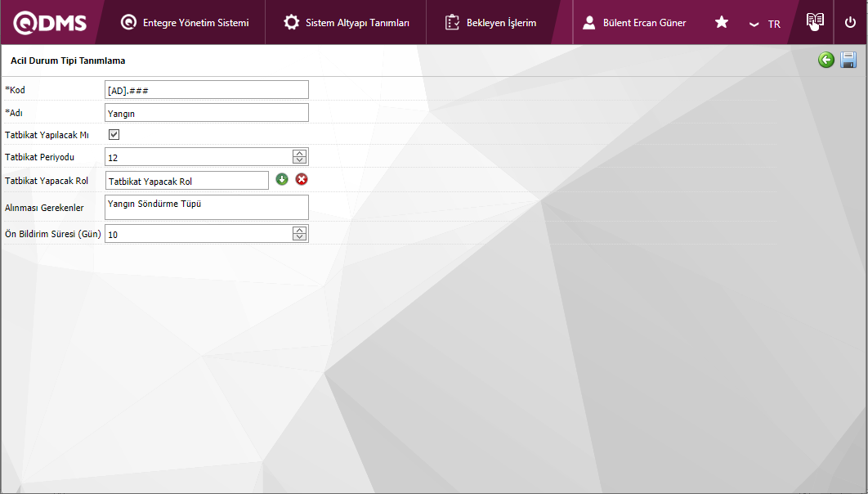Click the Ön Bildirim Süresi (Gün) label
The image size is (868, 494).
pyautogui.click(x=52, y=234)
